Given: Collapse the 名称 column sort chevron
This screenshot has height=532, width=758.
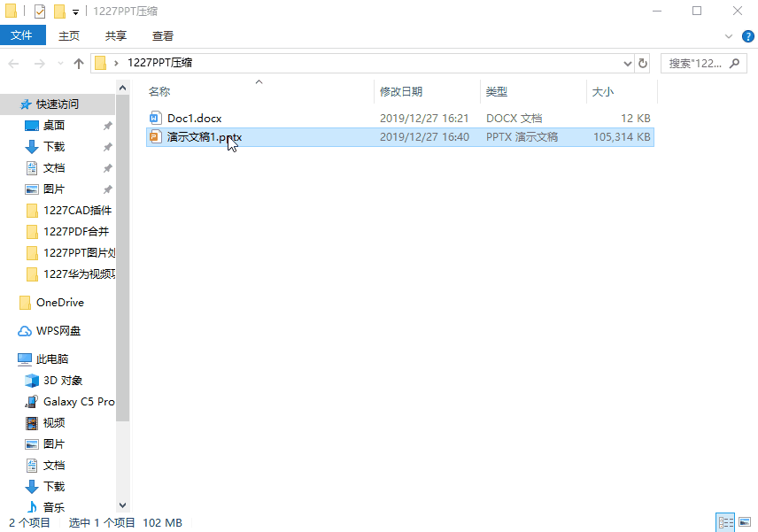Looking at the screenshot, I should coord(259,82).
